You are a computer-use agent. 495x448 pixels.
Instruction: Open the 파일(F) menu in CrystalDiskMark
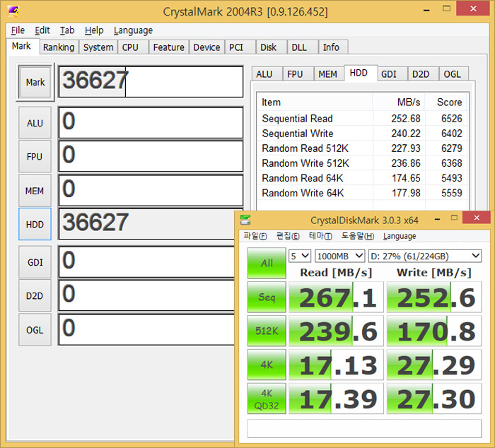(255, 236)
